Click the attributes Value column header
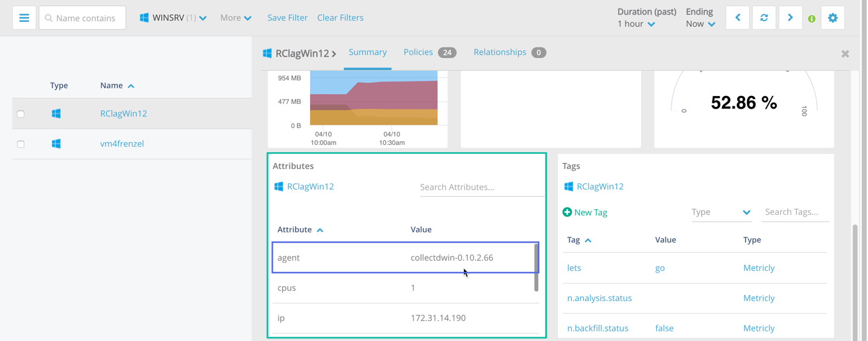The width and height of the screenshot is (868, 341). 421,229
